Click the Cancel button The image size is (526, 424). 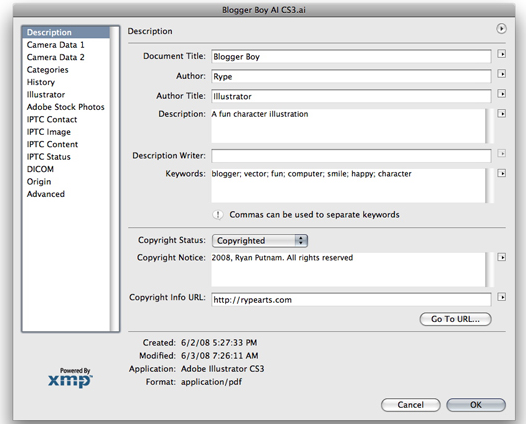point(411,405)
